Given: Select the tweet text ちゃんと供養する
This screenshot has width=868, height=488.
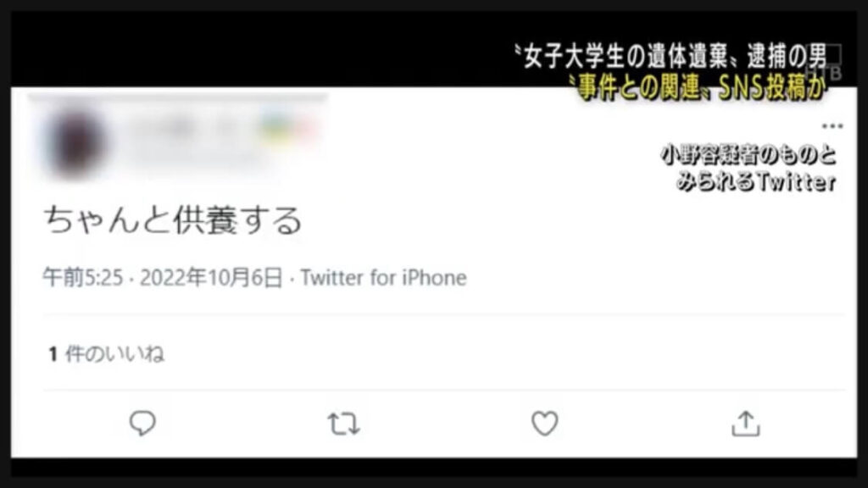Looking at the screenshot, I should [173, 220].
